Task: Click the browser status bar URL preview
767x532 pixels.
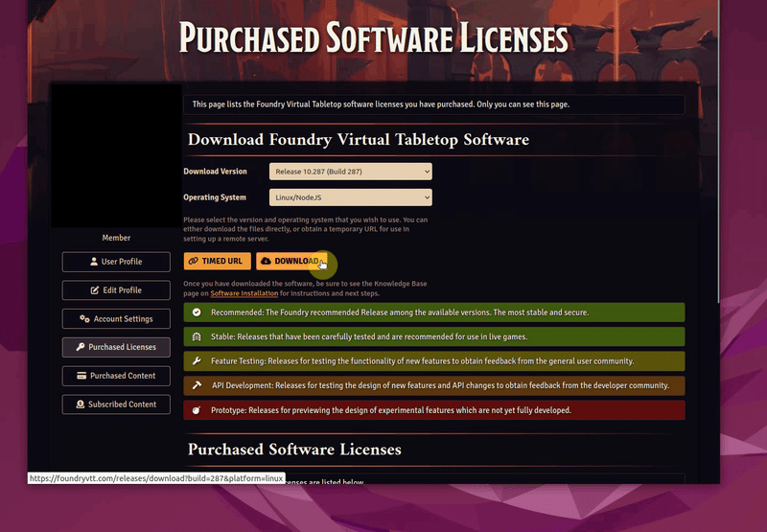Action: point(156,478)
